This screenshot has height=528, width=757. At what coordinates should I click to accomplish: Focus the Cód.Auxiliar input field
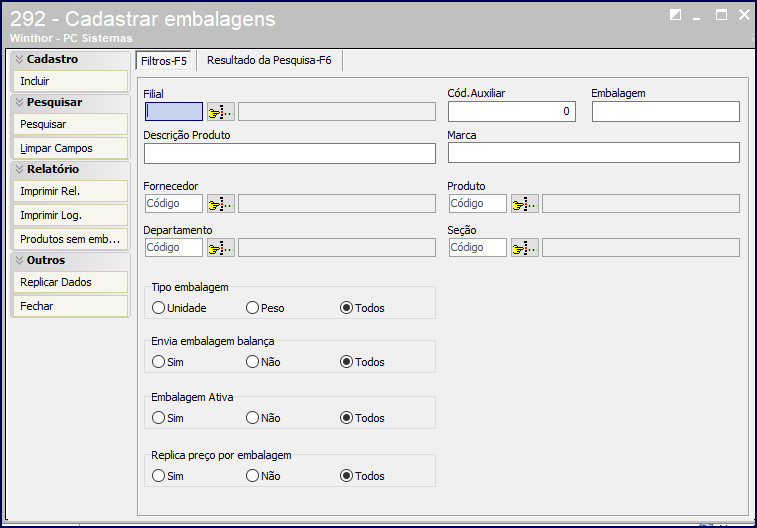click(x=512, y=111)
